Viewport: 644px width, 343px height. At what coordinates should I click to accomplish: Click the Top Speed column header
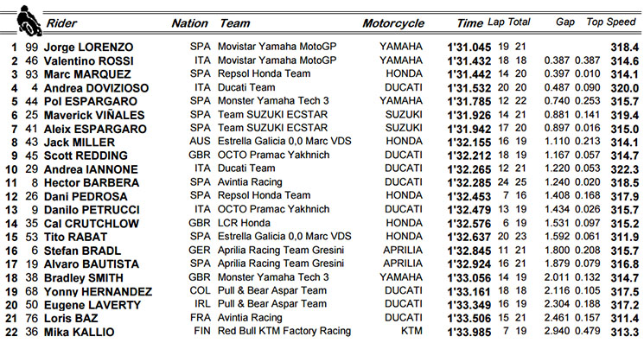coord(611,22)
